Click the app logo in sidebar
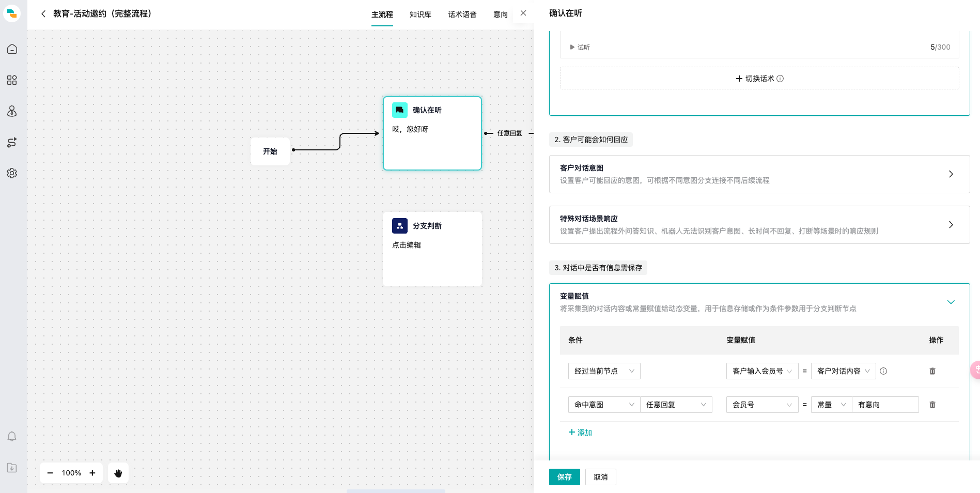 click(12, 13)
